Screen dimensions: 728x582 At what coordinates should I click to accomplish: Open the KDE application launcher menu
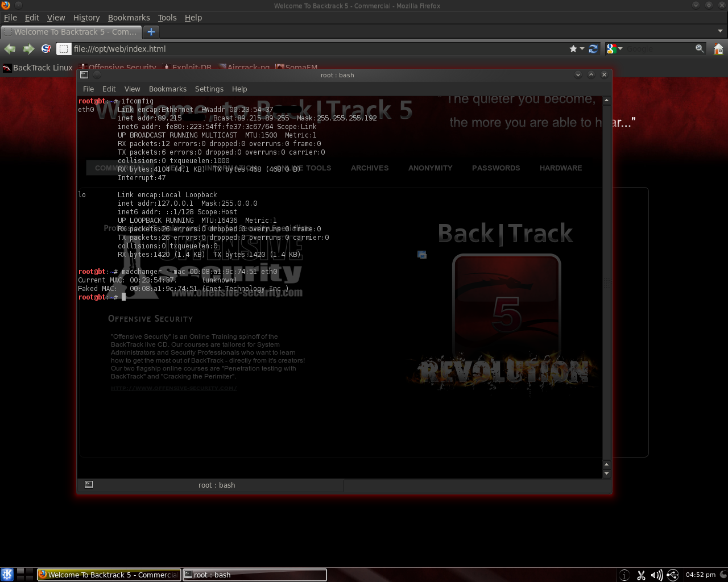point(7,575)
